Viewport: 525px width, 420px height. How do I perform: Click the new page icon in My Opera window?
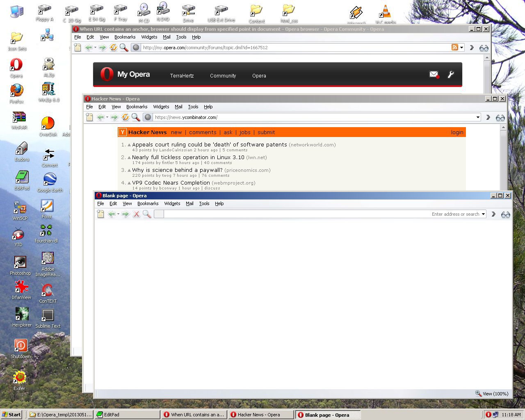coord(78,48)
